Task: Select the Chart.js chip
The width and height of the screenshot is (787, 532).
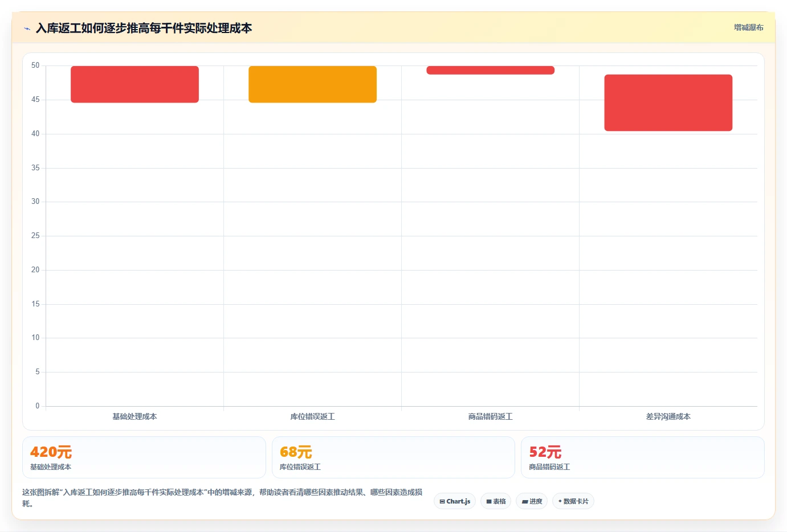Action: [455, 501]
